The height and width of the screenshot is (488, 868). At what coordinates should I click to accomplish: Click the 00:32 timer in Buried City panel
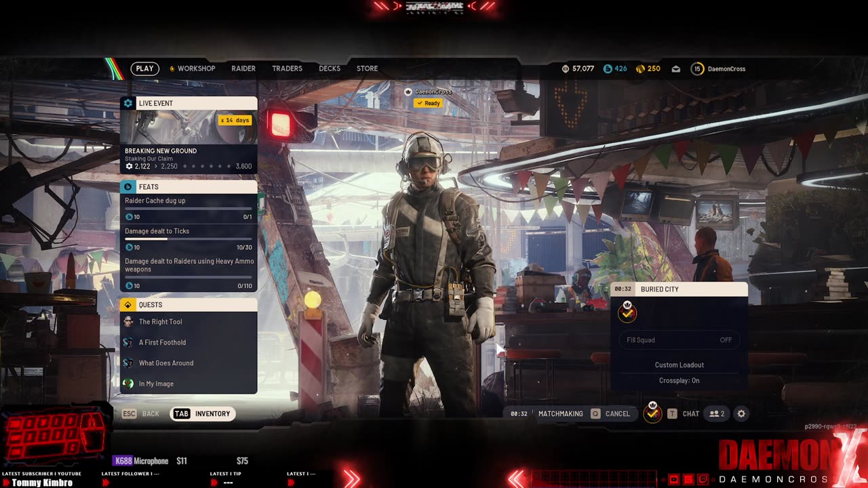(x=623, y=289)
